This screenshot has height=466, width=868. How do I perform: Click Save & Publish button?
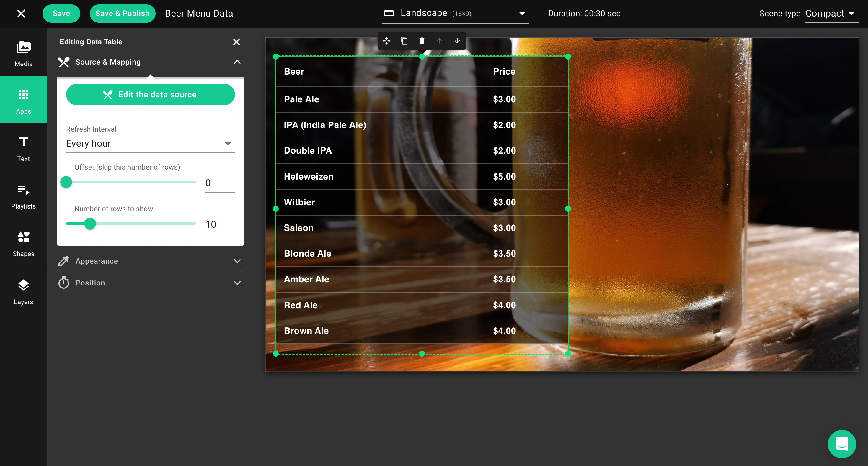[x=122, y=13]
